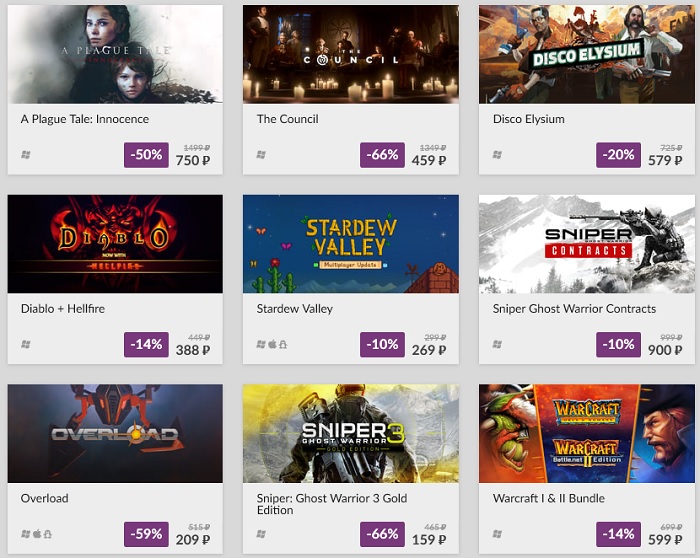
Task: Click the Linux icon under Stardew Valley
Action: coord(283,344)
